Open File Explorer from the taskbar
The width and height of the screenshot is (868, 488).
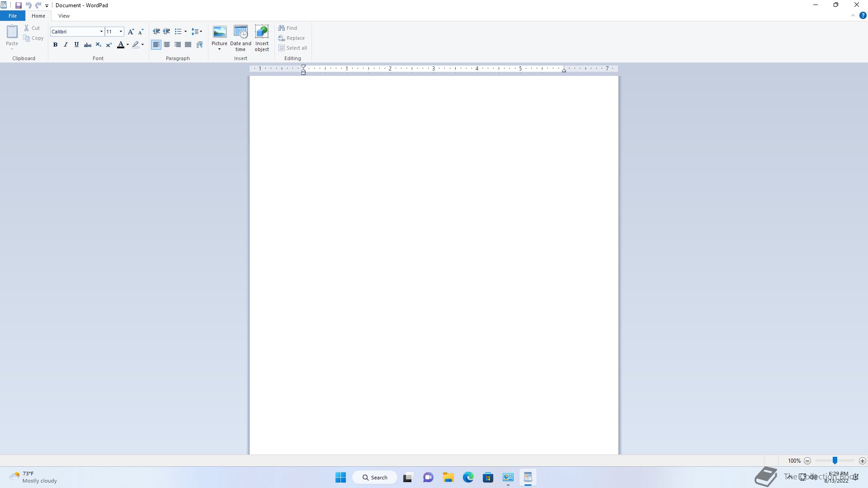pyautogui.click(x=448, y=477)
